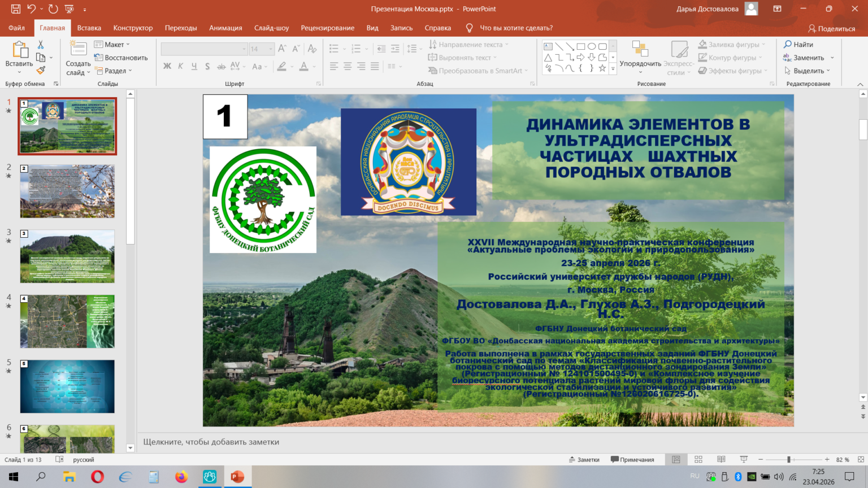Toggle the Comments (Примечания) pane

pos(632,460)
